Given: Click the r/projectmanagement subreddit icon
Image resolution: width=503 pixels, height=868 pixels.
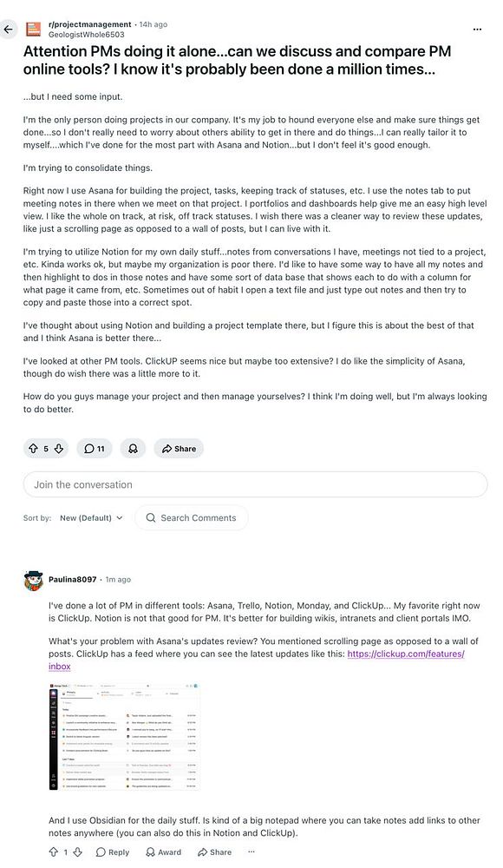Looking at the screenshot, I should pyautogui.click(x=33, y=27).
